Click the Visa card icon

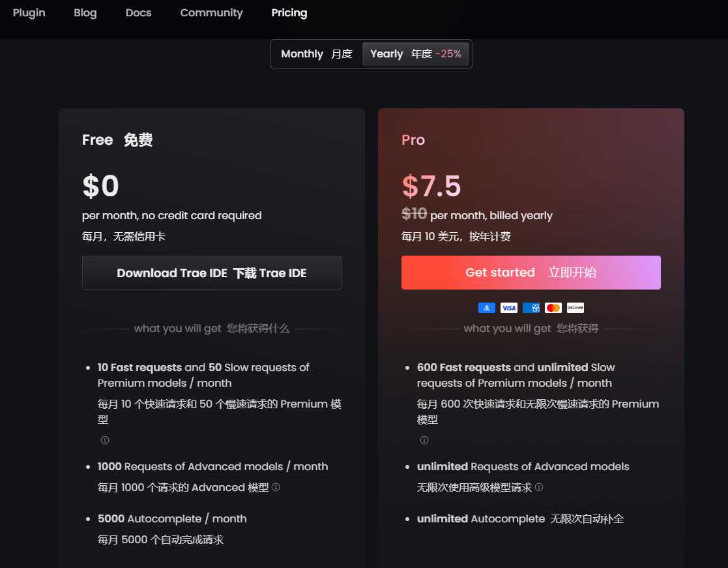(x=509, y=308)
